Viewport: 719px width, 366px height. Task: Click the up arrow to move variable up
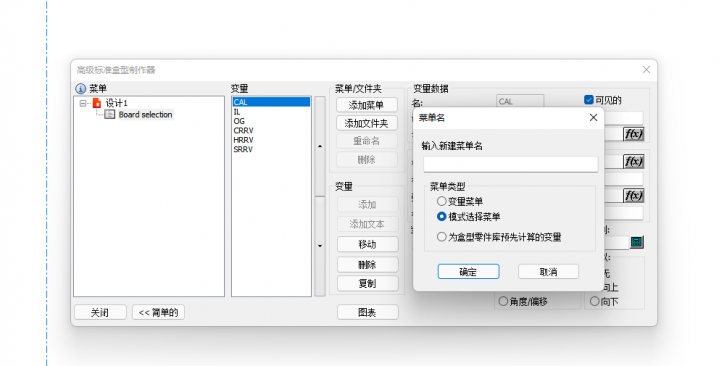click(x=320, y=146)
